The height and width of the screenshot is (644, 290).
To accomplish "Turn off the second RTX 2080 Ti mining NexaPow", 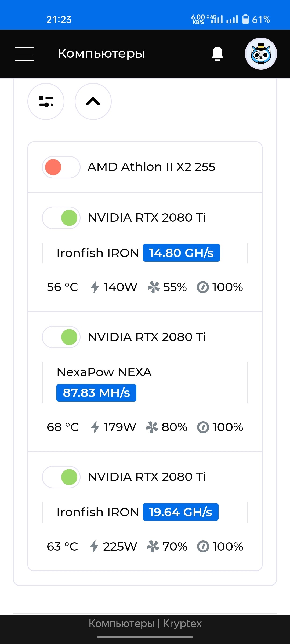I will (61, 337).
